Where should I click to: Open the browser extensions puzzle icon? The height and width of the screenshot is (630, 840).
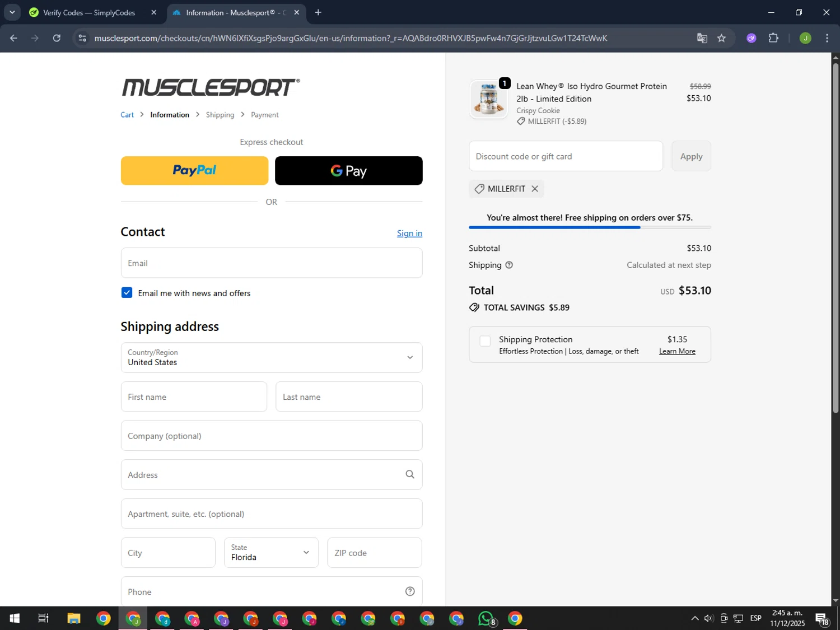[x=773, y=38]
